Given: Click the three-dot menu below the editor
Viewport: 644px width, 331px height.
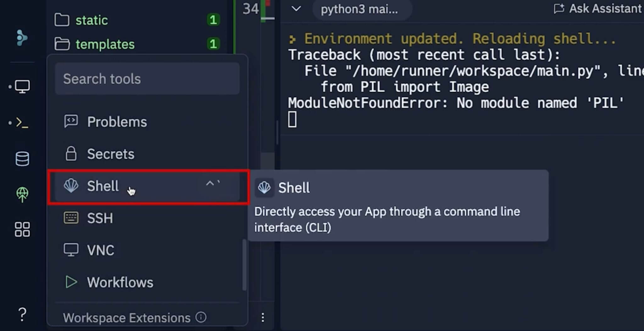Looking at the screenshot, I should 263,317.
